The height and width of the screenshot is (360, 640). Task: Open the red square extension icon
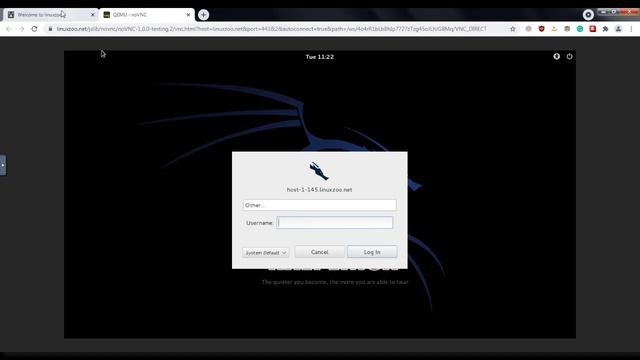click(x=593, y=29)
